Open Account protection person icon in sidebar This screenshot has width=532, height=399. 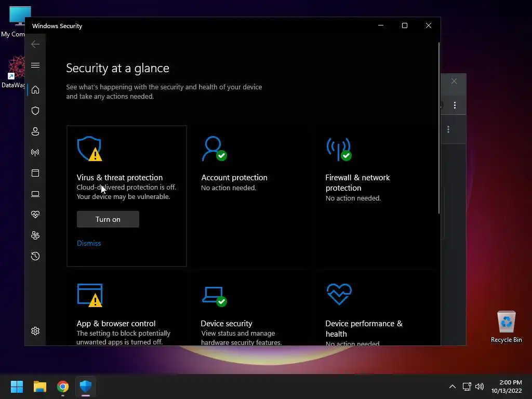coord(35,131)
